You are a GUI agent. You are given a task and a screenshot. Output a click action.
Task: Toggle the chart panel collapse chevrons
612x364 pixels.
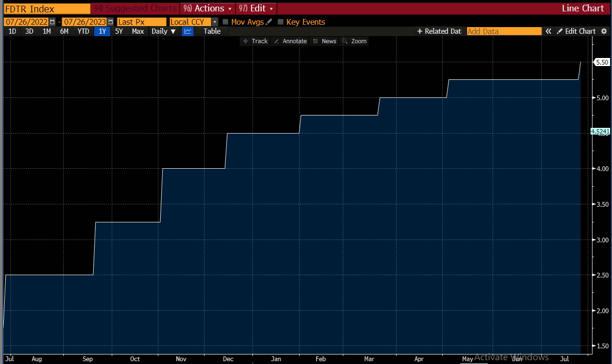pos(548,31)
